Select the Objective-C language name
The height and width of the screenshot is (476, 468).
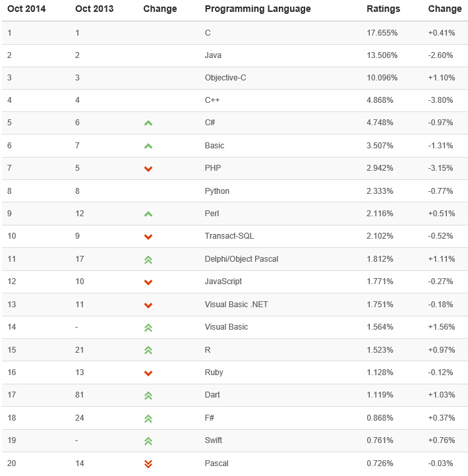point(225,78)
